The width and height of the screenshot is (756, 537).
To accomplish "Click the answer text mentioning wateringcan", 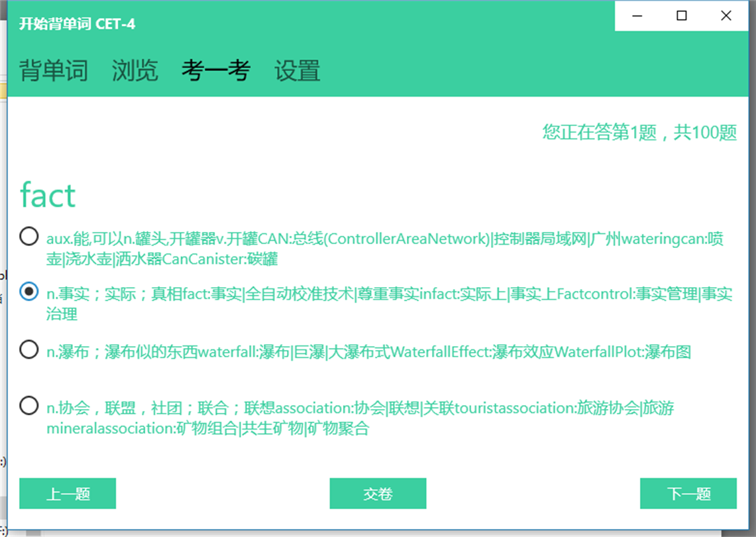I will (x=385, y=249).
